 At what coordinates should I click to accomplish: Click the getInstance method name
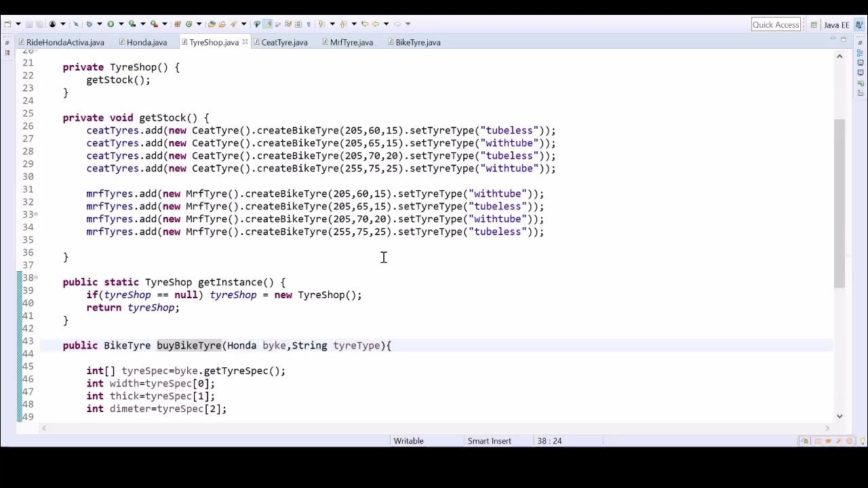230,282
